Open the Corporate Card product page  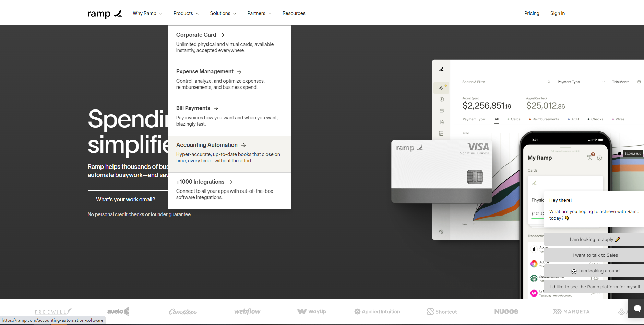pos(230,44)
